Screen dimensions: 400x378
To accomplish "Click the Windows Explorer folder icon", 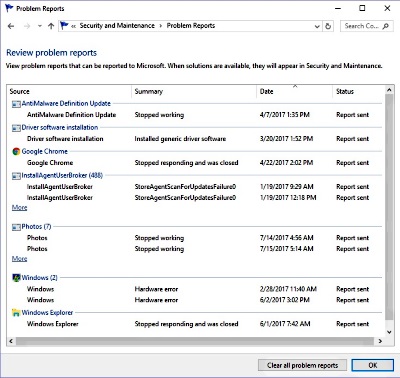I will pos(16,313).
